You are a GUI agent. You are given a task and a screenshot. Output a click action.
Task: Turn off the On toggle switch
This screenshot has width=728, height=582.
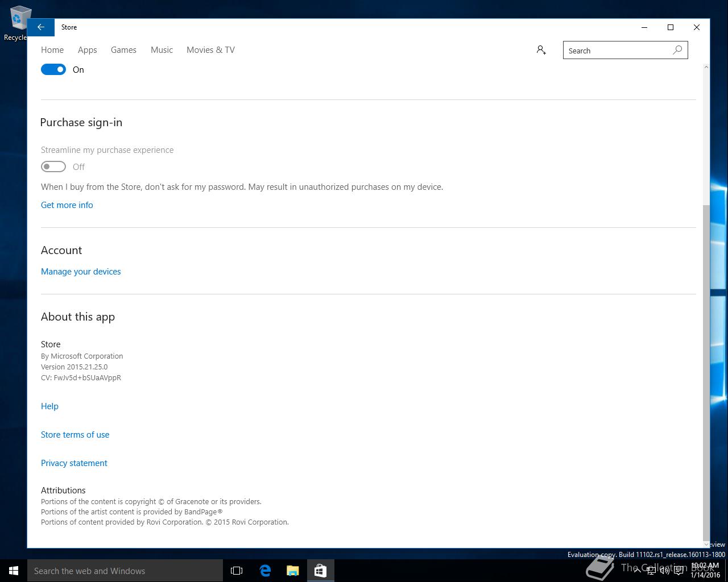(53, 69)
